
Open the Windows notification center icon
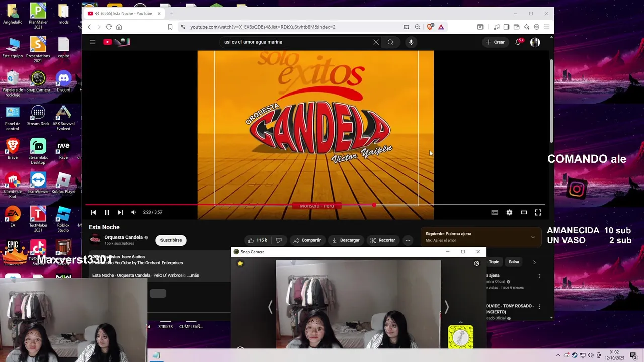[633, 355]
